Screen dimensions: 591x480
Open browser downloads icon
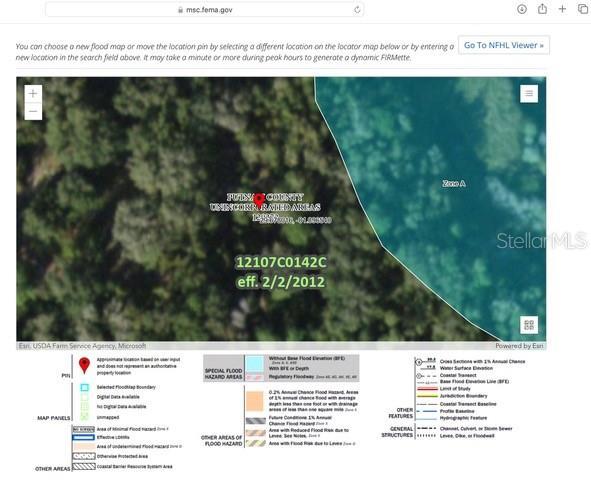(522, 9)
